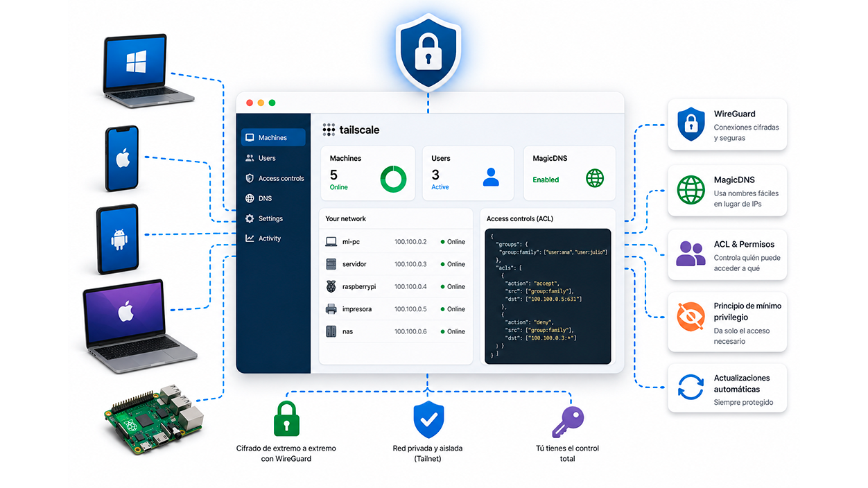The height and width of the screenshot is (488, 868).
Task: Click the green Online donut chart
Action: click(x=393, y=179)
